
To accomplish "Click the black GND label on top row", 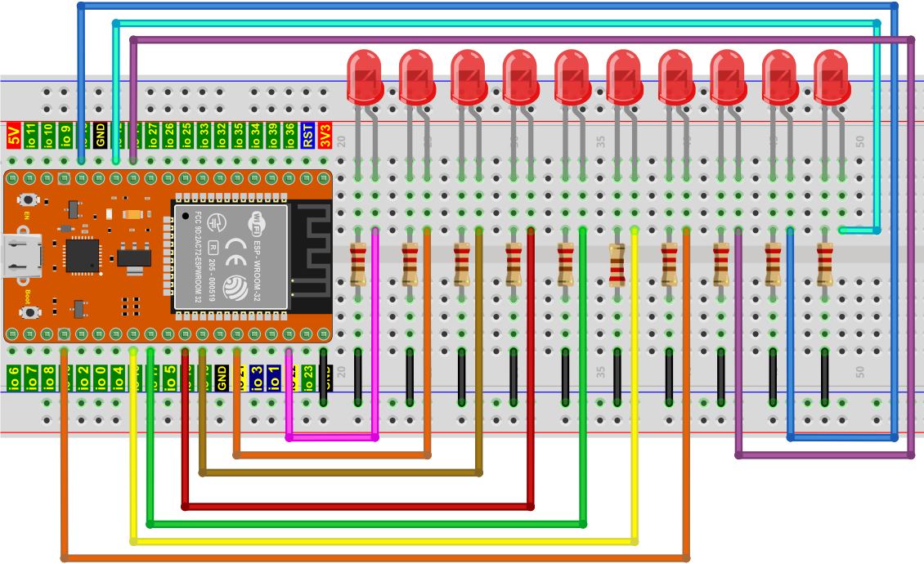I will click(x=100, y=134).
